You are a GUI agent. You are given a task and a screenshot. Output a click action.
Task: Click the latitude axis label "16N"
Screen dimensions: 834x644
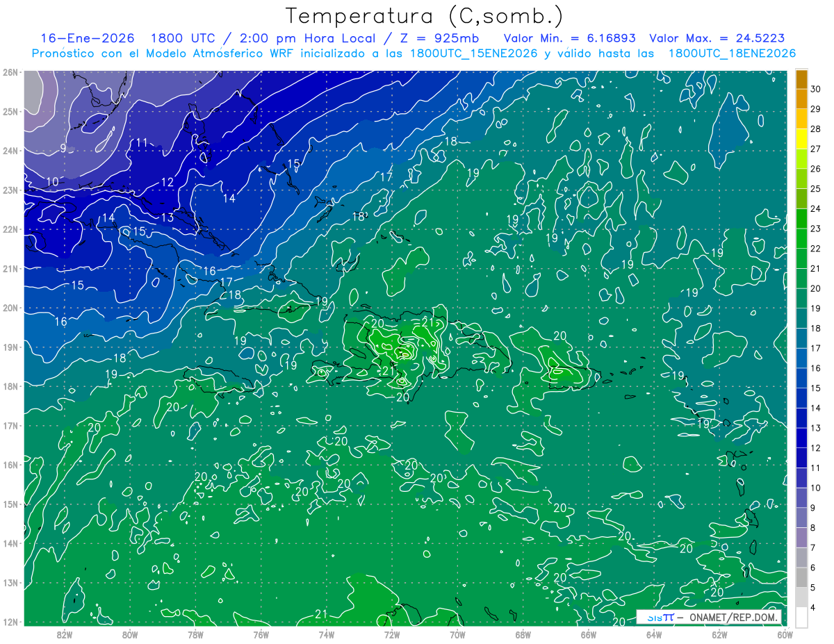coord(10,465)
